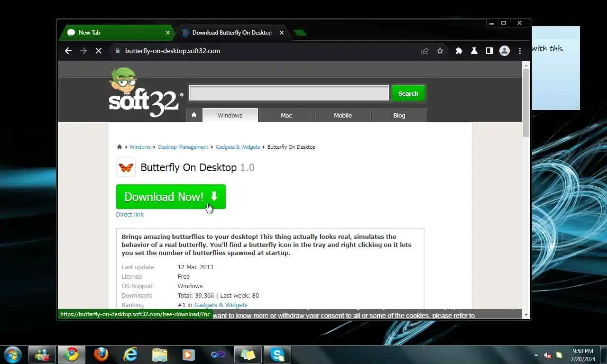Click the Chrome taskbar icon
This screenshot has height=364, width=607.
pyautogui.click(x=72, y=355)
